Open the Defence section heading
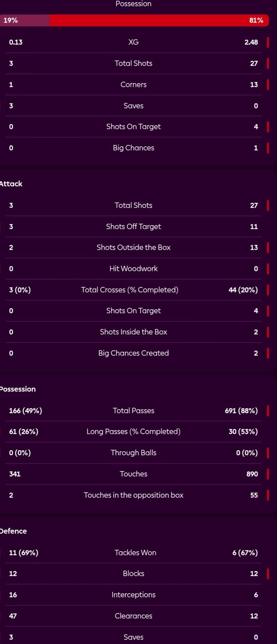This screenshot has height=644, width=277. [13, 531]
